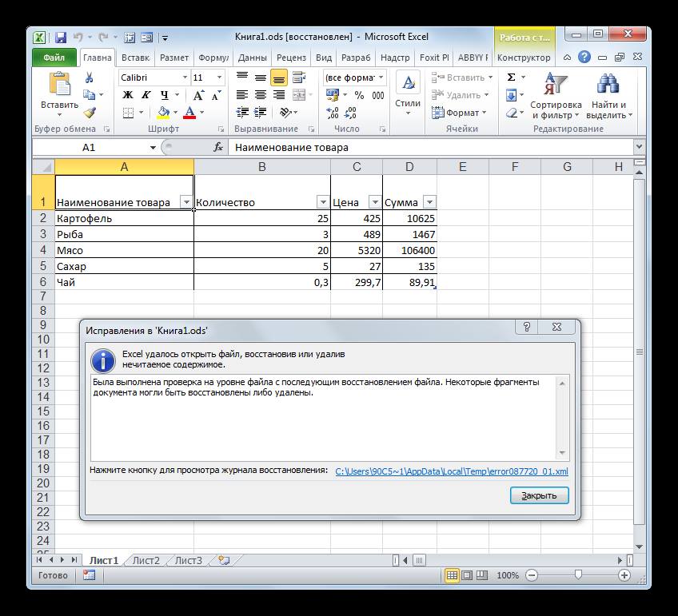678x616 pixels.
Task: Expand the formula bar
Action: point(639,147)
